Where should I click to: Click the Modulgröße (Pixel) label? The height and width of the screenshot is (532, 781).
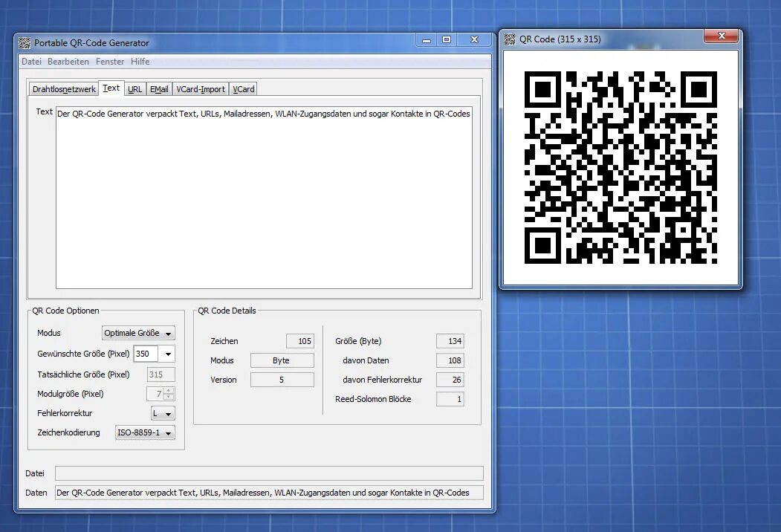click(x=71, y=394)
